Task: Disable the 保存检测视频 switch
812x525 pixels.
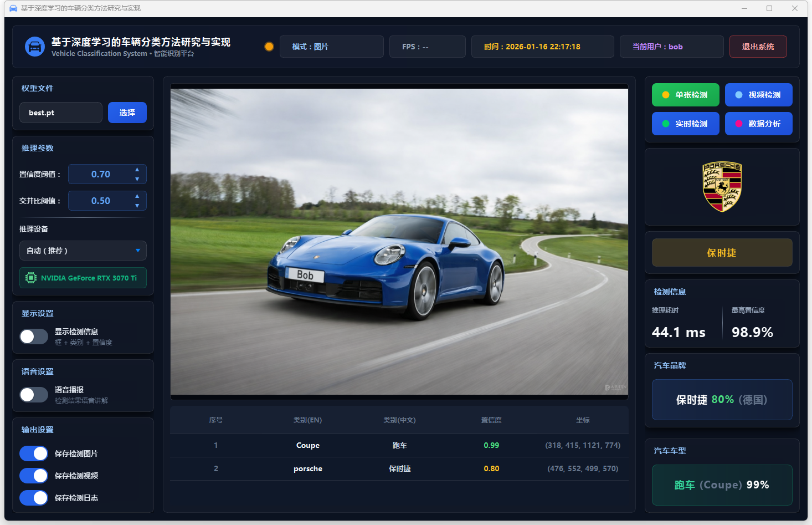Action: pyautogui.click(x=34, y=476)
